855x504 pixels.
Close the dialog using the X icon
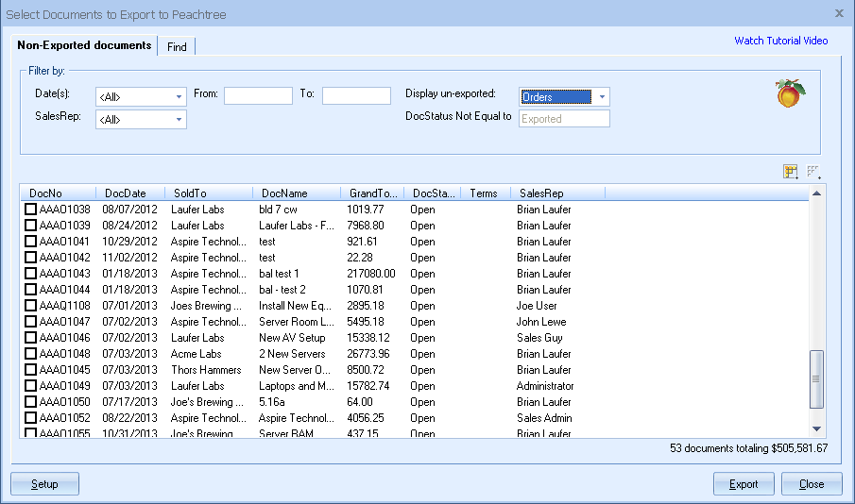[839, 14]
